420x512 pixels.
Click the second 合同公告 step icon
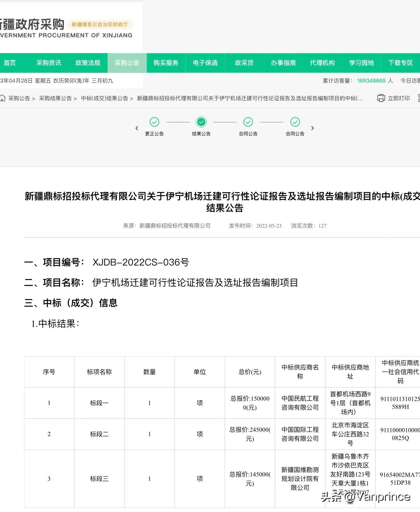tap(295, 122)
